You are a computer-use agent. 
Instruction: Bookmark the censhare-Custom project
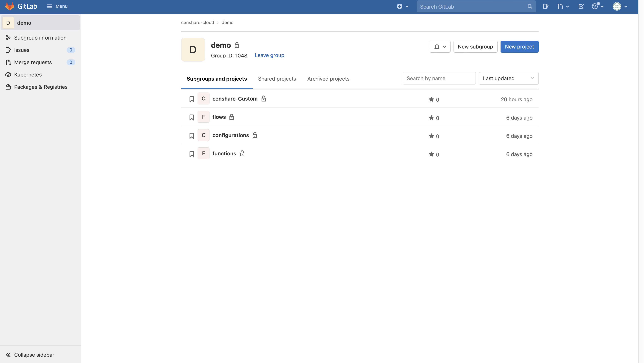tap(191, 99)
